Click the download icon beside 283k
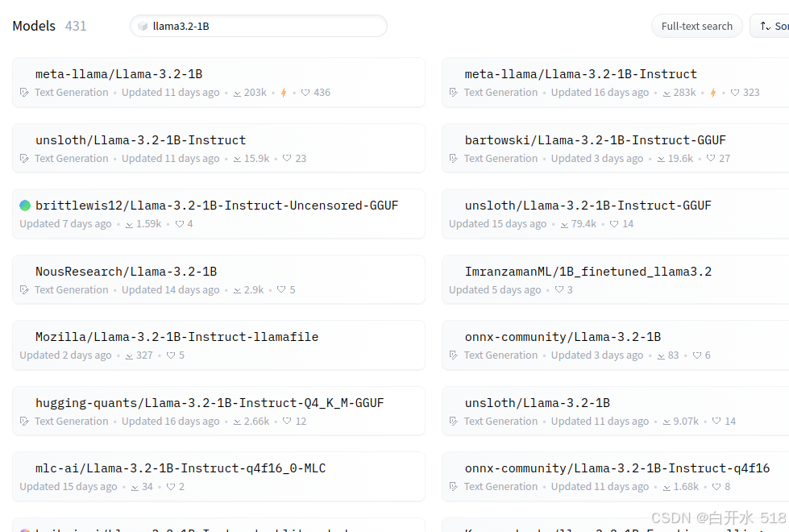This screenshot has width=789, height=532. point(666,94)
